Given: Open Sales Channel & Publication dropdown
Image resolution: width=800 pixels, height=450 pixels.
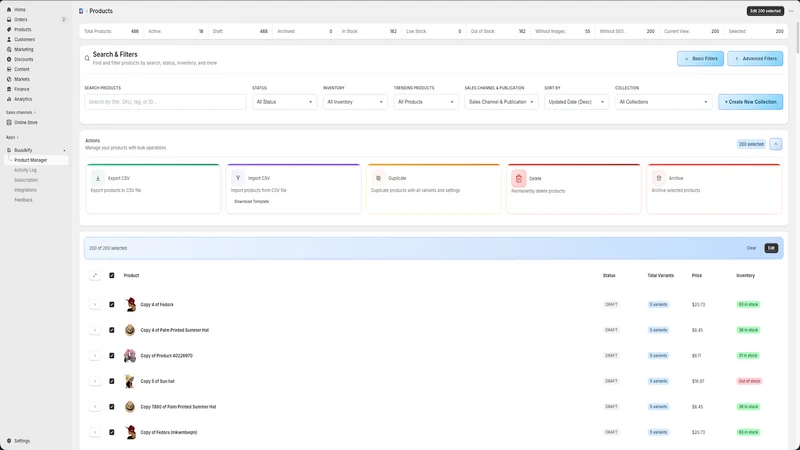Looking at the screenshot, I should (x=501, y=102).
